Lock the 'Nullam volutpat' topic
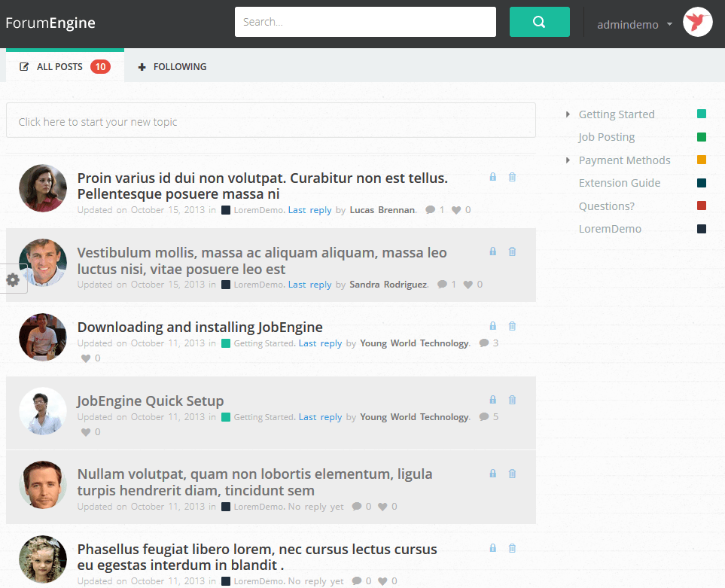 [493, 473]
